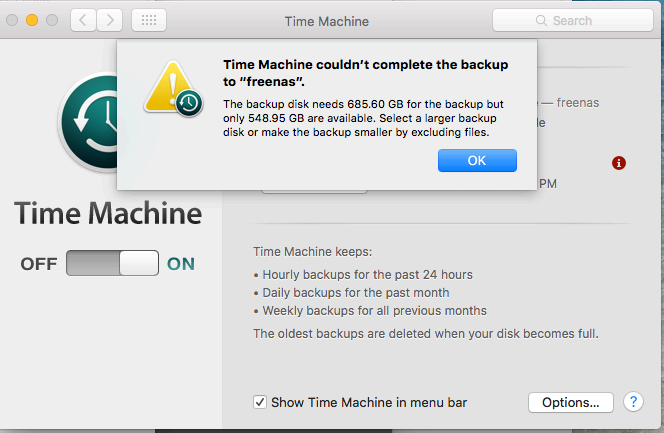The width and height of the screenshot is (664, 433).
Task: Click the ON label beside the switch
Action: tap(181, 264)
